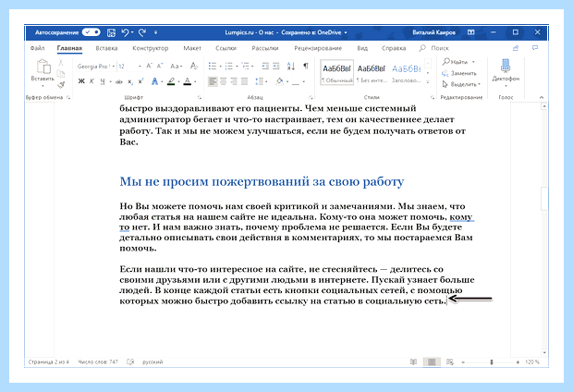
Task: Center the text alignment
Action: pyautogui.click(x=223, y=81)
